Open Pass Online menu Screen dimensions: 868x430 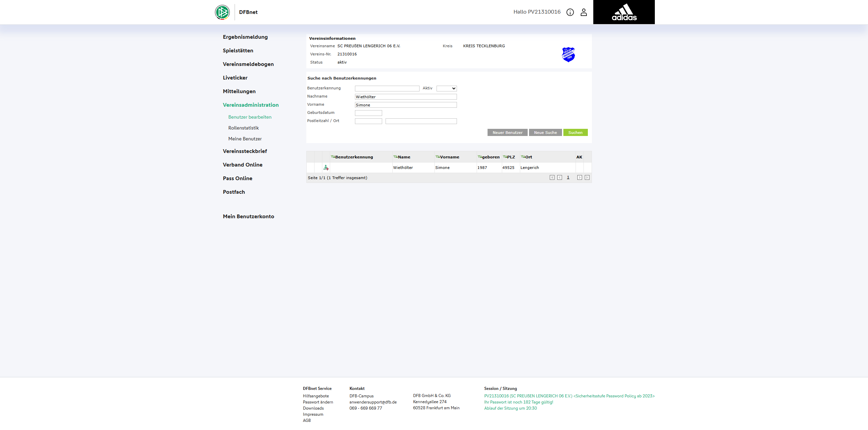tap(237, 178)
